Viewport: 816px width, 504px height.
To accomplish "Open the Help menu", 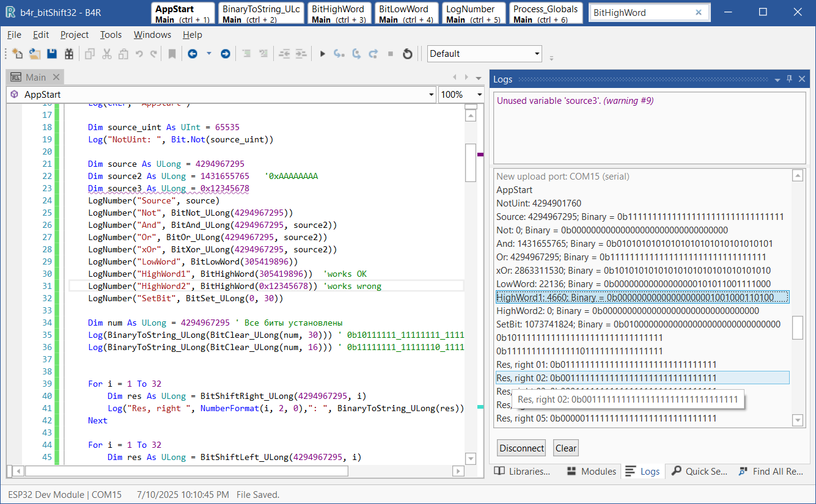I will click(x=193, y=35).
